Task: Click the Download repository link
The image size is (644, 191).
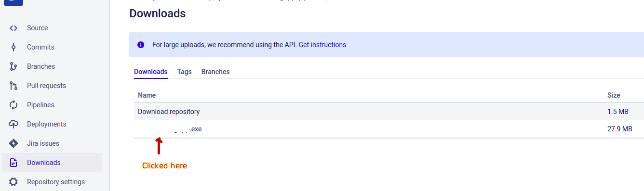Action: coord(169,112)
